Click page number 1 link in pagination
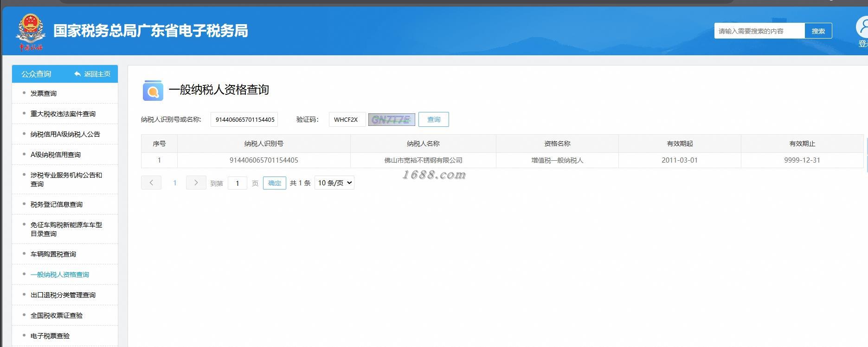This screenshot has width=868, height=347. pos(175,183)
